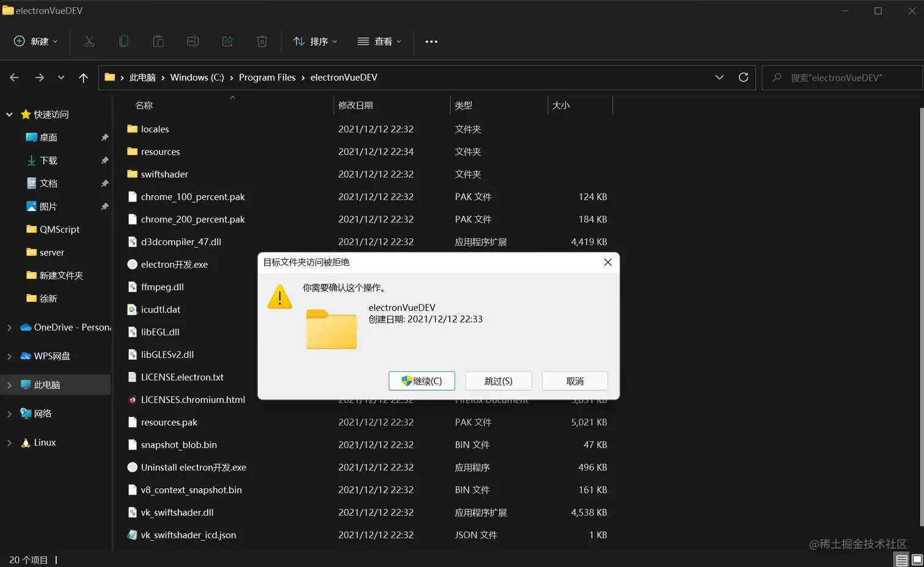
Task: Expand the Linux tree node
Action: click(9, 442)
